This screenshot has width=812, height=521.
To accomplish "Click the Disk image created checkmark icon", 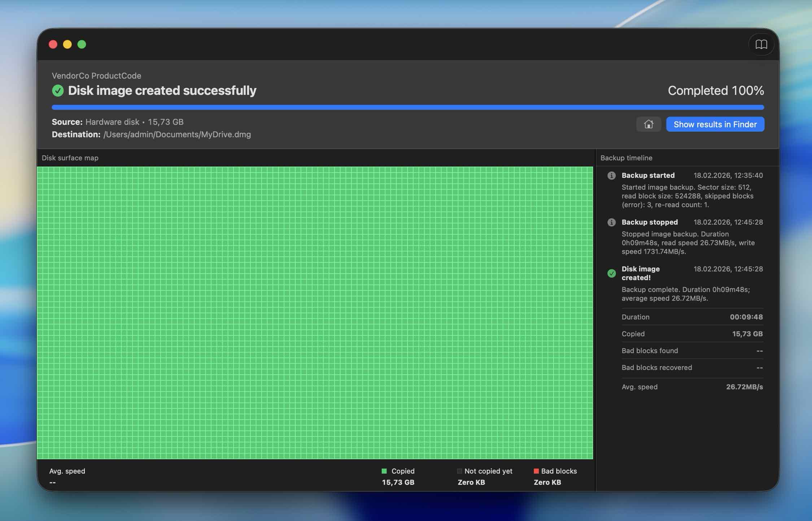I will 611,273.
